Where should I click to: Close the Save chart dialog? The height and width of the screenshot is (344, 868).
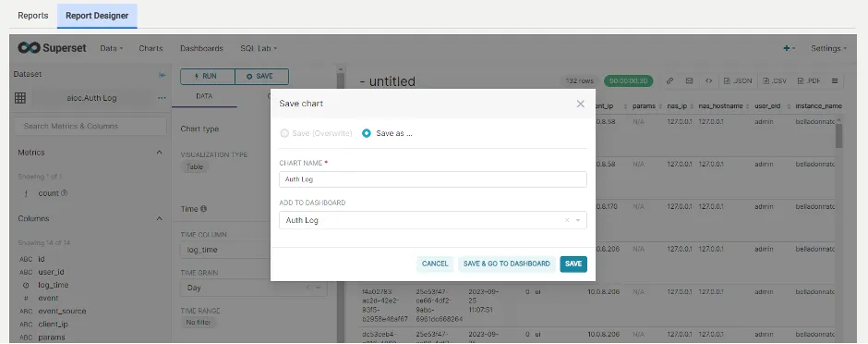pos(580,104)
